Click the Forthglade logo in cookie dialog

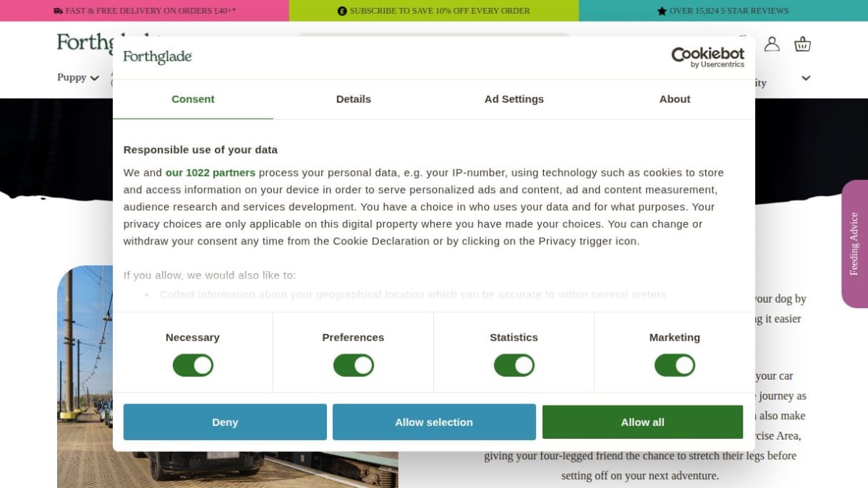point(157,57)
